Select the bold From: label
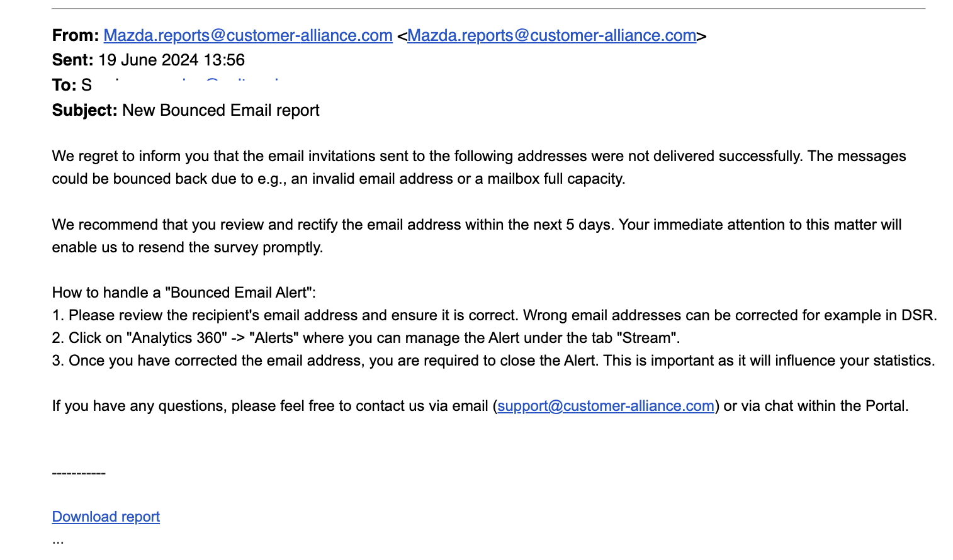 [76, 35]
